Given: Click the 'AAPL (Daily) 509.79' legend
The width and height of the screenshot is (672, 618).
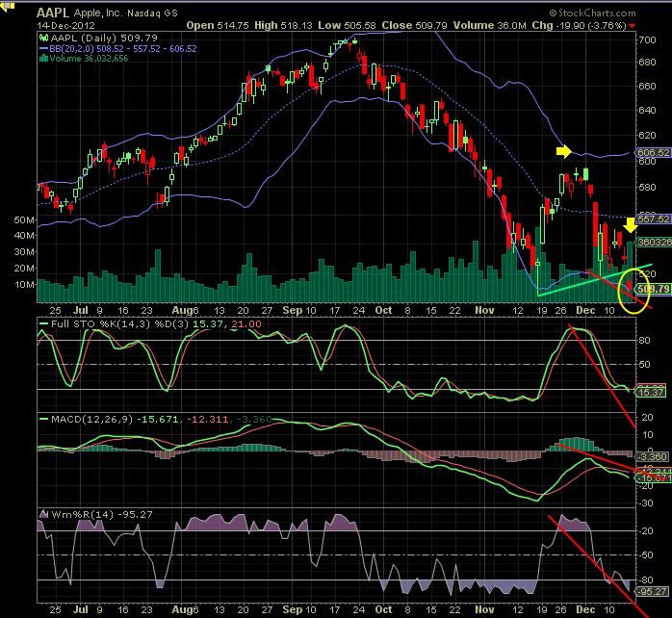Looking at the screenshot, I should coord(104,39).
